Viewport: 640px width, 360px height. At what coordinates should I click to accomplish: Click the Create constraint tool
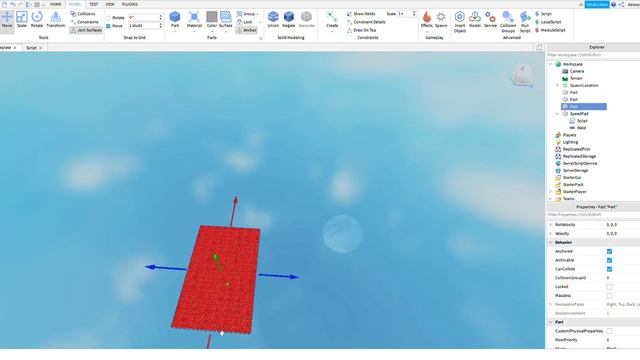click(x=332, y=18)
